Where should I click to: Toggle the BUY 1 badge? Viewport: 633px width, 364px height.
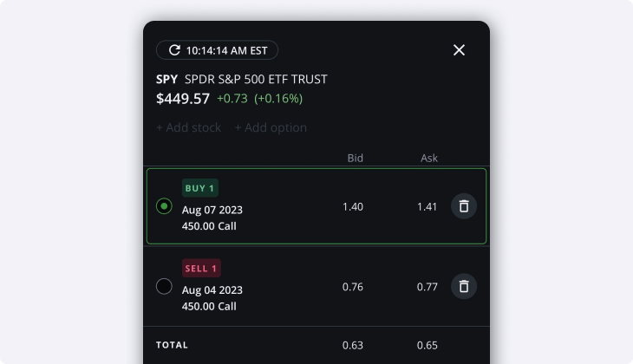(x=200, y=188)
